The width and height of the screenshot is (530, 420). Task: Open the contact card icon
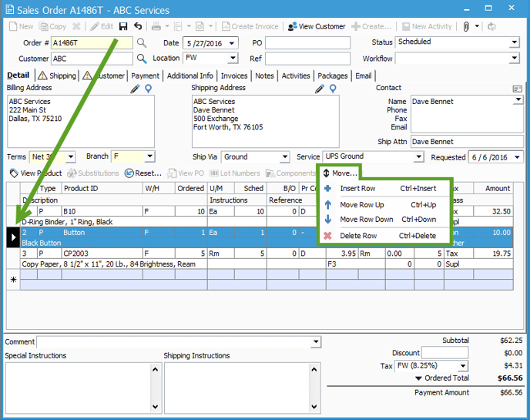[x=517, y=89]
